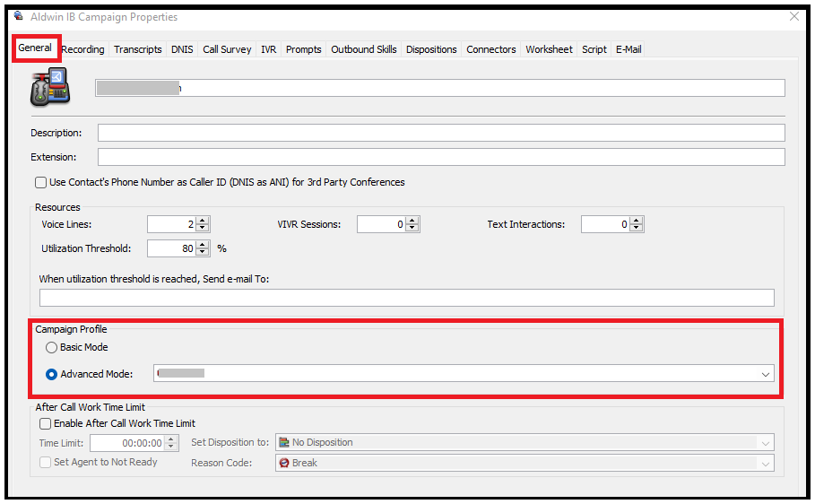Click the VIVR Sessions number field
Image resolution: width=815 pixels, height=504 pixels.
382,225
